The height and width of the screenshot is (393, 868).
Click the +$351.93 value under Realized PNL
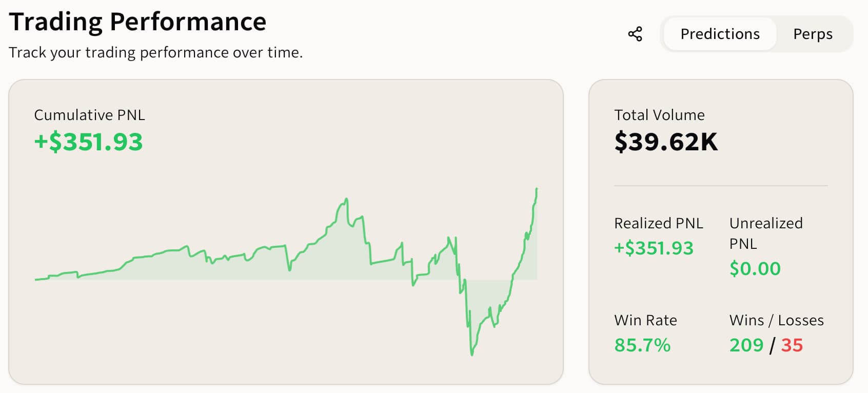click(x=654, y=248)
